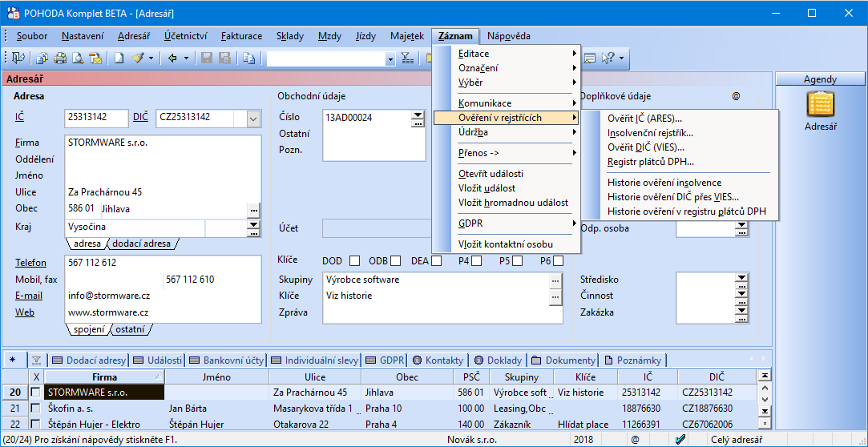Tick the ODB key checkbox
Screen dimensions: 868x447
click(395, 260)
